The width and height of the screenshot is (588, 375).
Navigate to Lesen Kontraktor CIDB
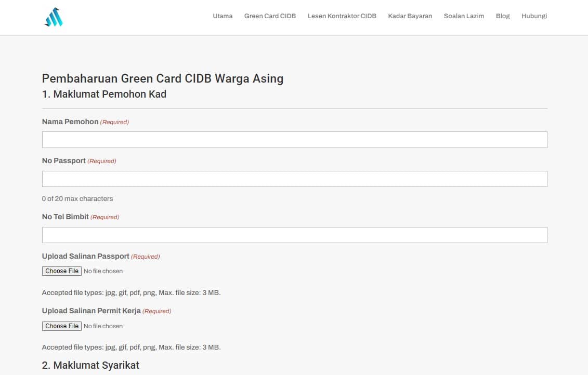[x=342, y=16]
